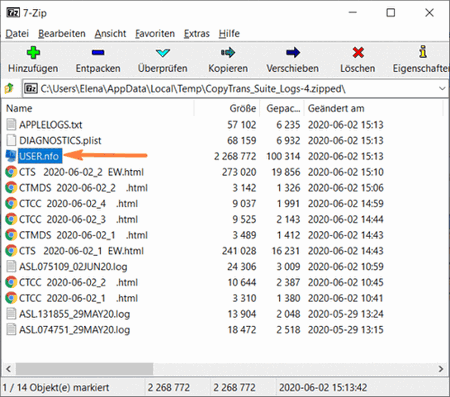Click Chrome icon of CTCC 2020-06-02_2 .html

pyautogui.click(x=11, y=282)
